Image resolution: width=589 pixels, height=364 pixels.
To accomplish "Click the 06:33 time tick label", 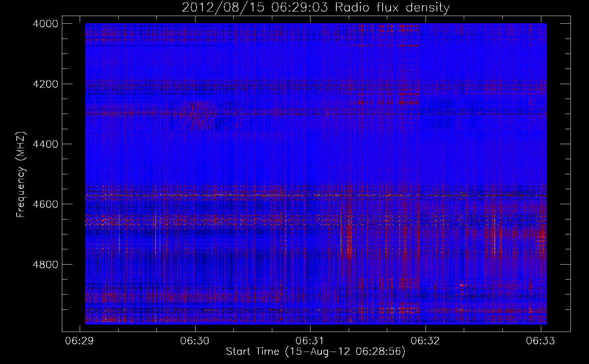I will coord(541,341).
